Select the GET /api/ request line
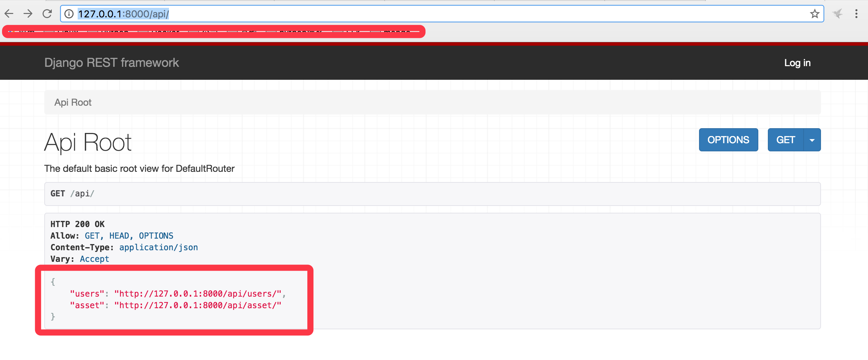The height and width of the screenshot is (360, 868). pyautogui.click(x=72, y=194)
